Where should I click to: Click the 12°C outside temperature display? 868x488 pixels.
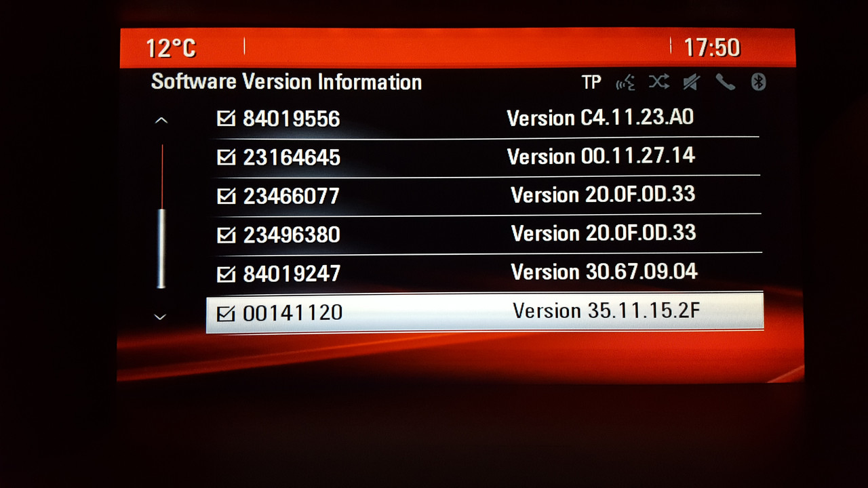tap(171, 48)
